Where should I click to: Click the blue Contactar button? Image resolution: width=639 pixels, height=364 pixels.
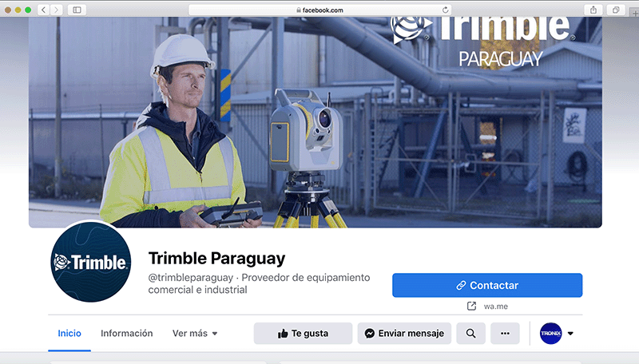[x=487, y=286]
